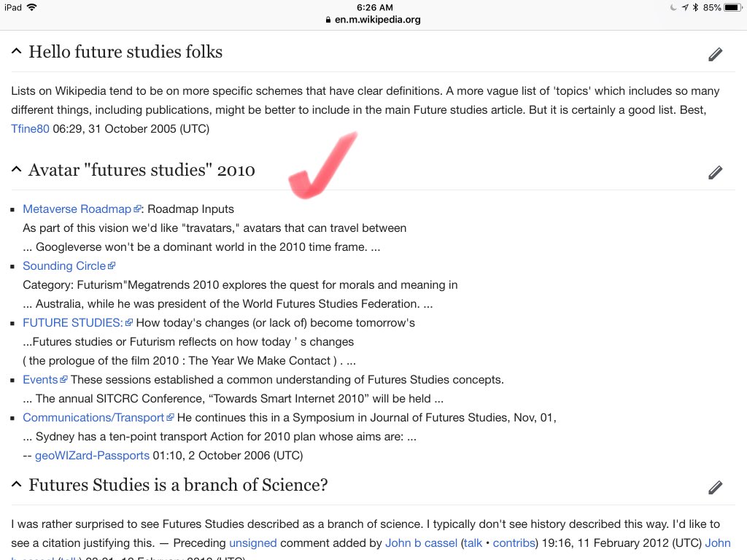Tap the SITCRC Conference line
Image resolution: width=747 pixels, height=560 pixels.
233,399
